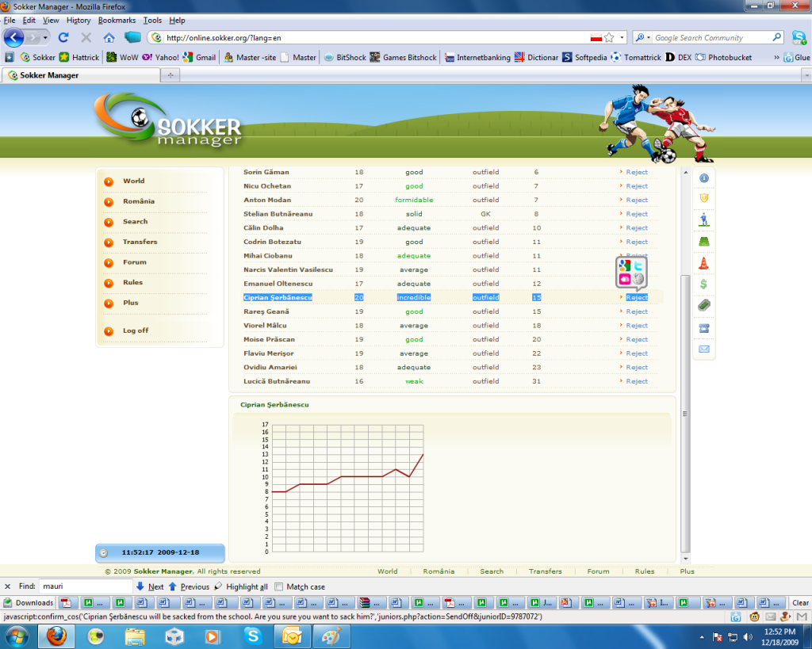Click the blue info icon in right sidebar
The width and height of the screenshot is (812, 649).
(x=703, y=178)
